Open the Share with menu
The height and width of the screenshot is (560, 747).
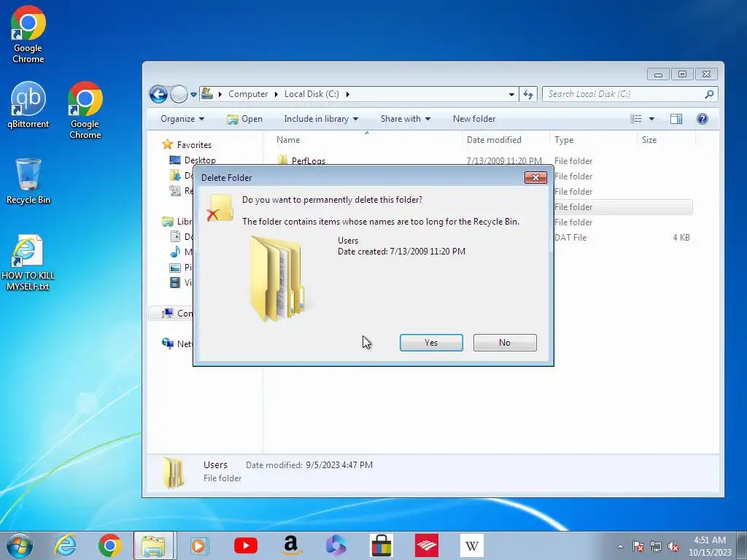[405, 119]
